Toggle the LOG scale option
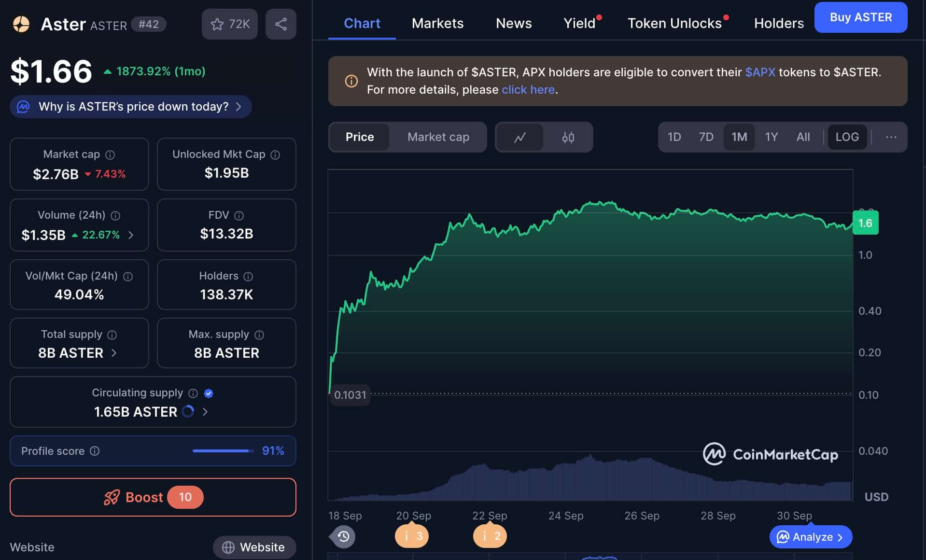 click(847, 137)
